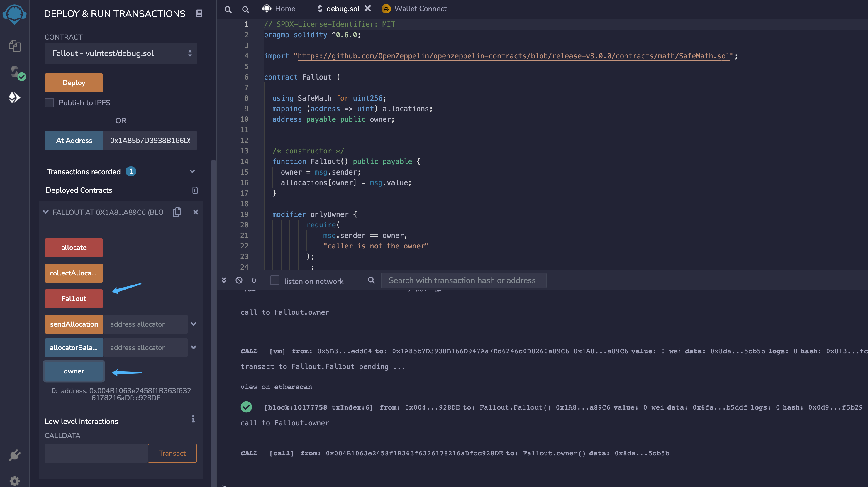Expand the sendAllocation parameters chevron
This screenshot has height=487, width=868.
[194, 324]
